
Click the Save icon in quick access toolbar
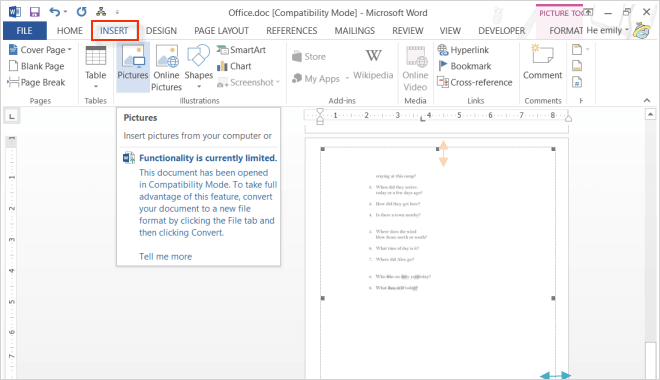(35, 12)
